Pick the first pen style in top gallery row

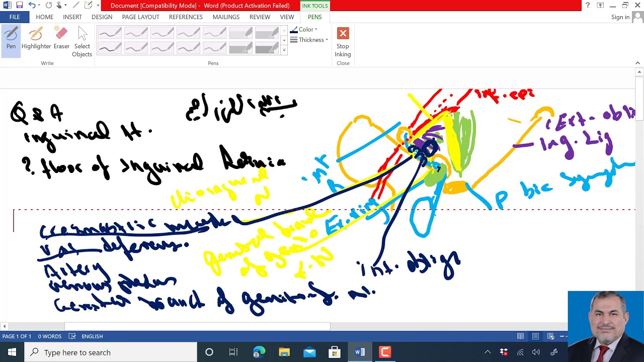[110, 33]
